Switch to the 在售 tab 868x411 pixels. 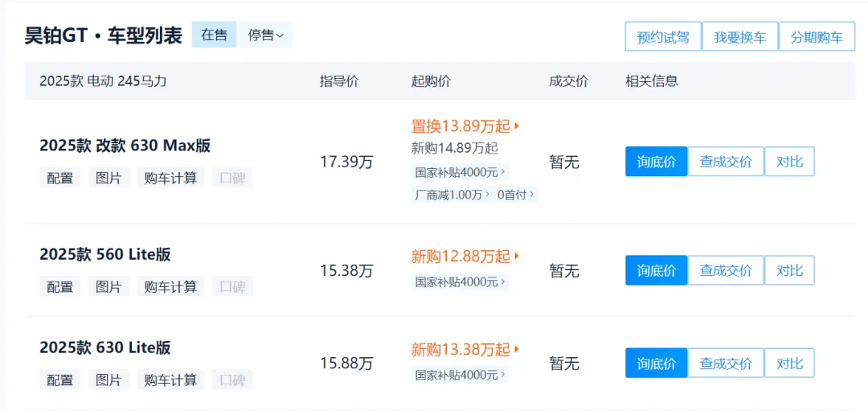tap(214, 35)
